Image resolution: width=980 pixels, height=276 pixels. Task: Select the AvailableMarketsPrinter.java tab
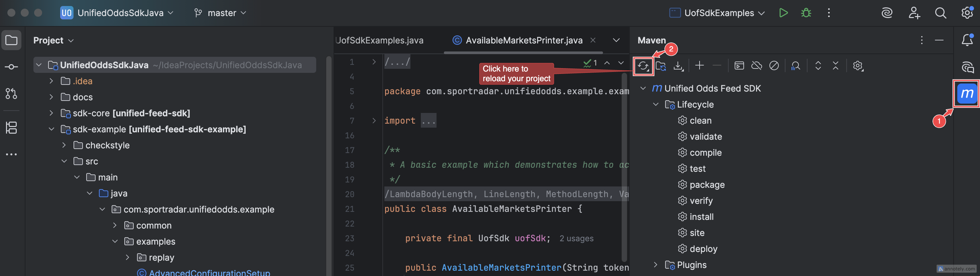pos(523,40)
